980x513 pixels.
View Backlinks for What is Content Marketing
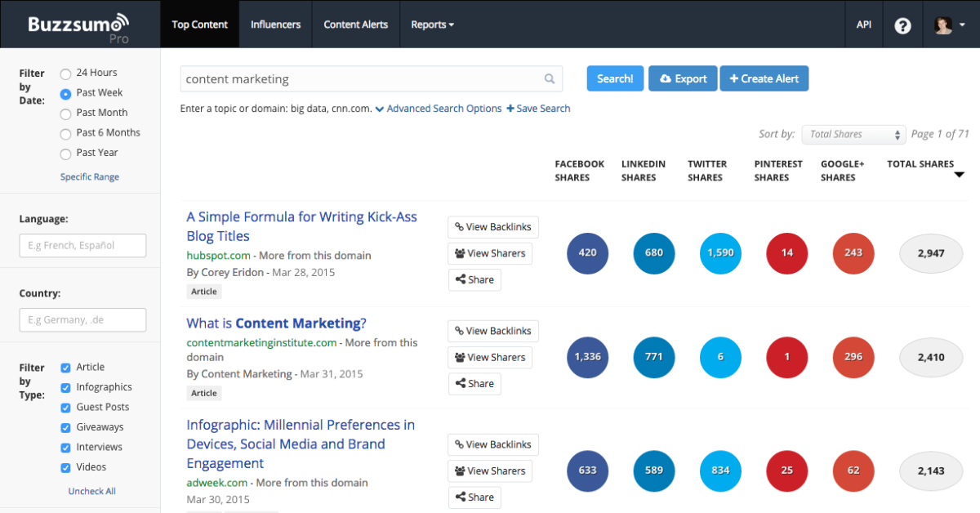493,331
